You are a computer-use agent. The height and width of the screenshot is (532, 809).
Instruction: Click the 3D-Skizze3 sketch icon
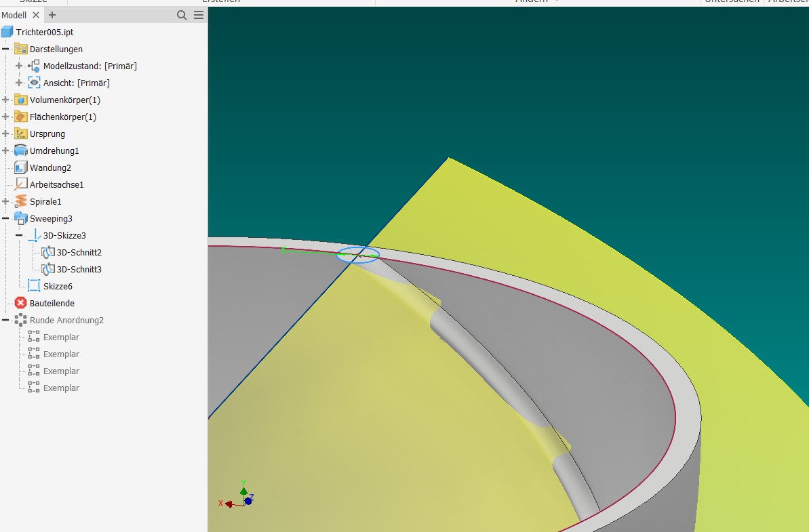pyautogui.click(x=34, y=236)
